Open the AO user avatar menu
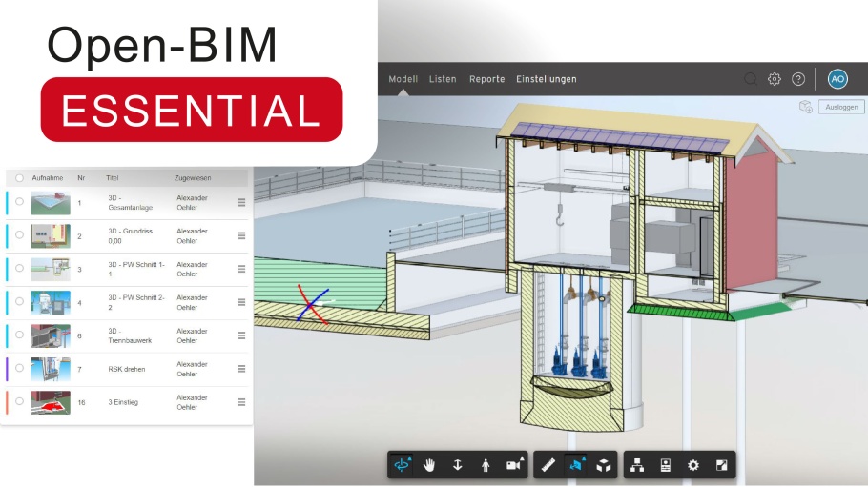Image resolution: width=868 pixels, height=487 pixels. click(837, 79)
